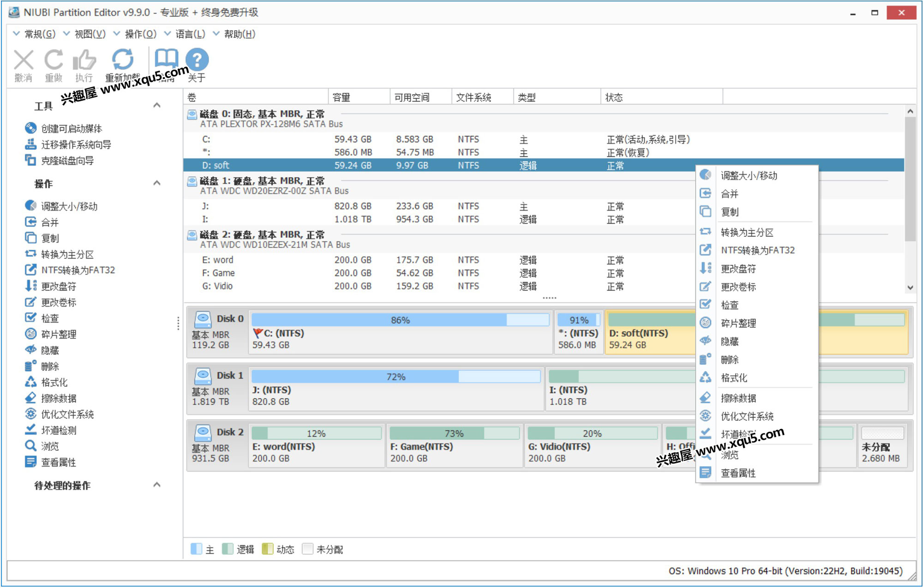Click 创建可启动媒体 icon in sidebar
The image size is (923, 588).
tap(30, 128)
